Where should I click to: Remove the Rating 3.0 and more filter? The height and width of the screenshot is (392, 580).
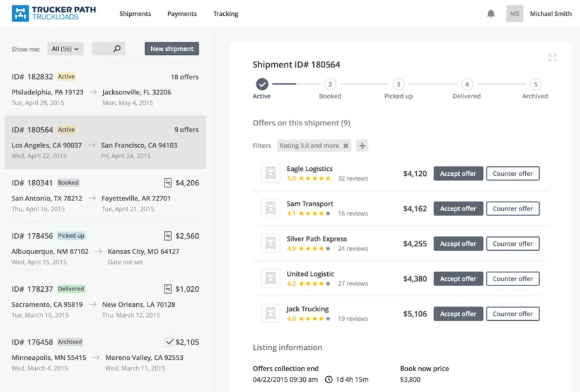pos(345,146)
